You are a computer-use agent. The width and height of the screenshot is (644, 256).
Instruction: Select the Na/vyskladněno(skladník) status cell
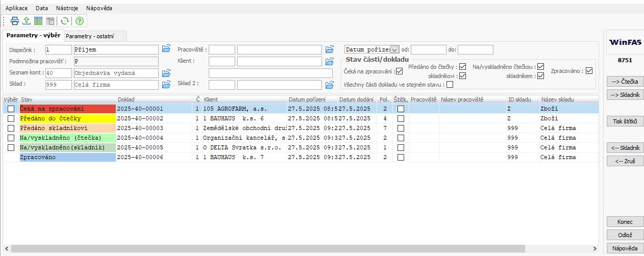click(68, 147)
